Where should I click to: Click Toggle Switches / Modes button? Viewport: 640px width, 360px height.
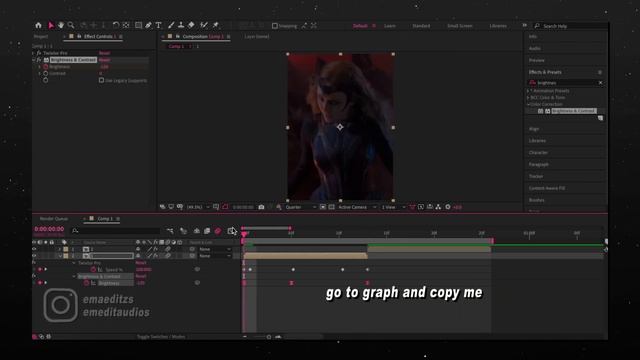(x=161, y=337)
